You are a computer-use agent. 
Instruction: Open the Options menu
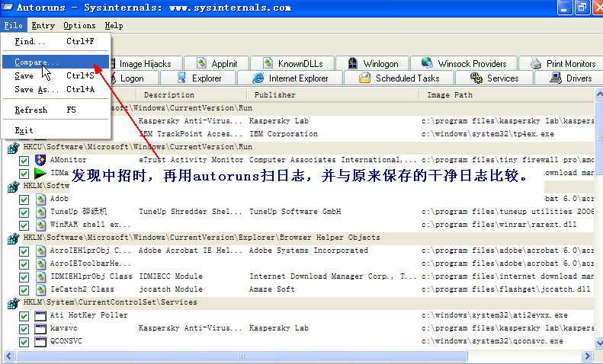[x=79, y=26]
